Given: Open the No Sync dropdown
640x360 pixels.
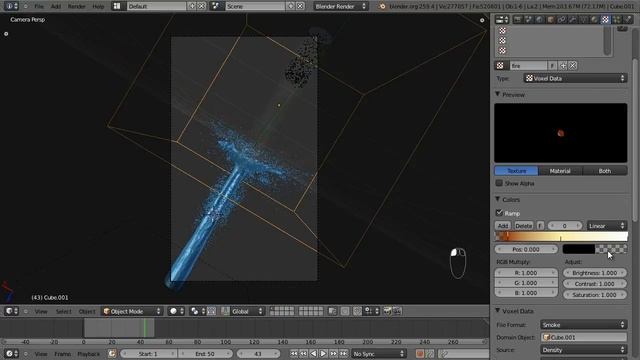Looking at the screenshot, I should tap(379, 353).
